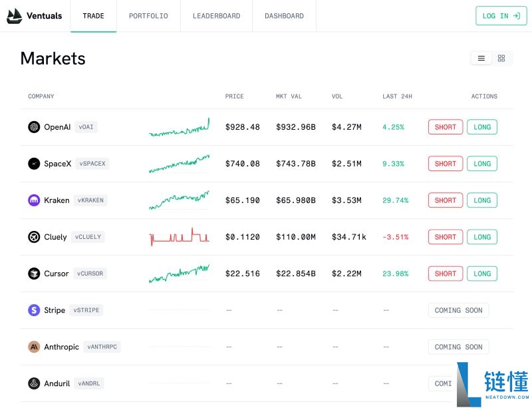Open the Portfolio tab

tap(148, 16)
